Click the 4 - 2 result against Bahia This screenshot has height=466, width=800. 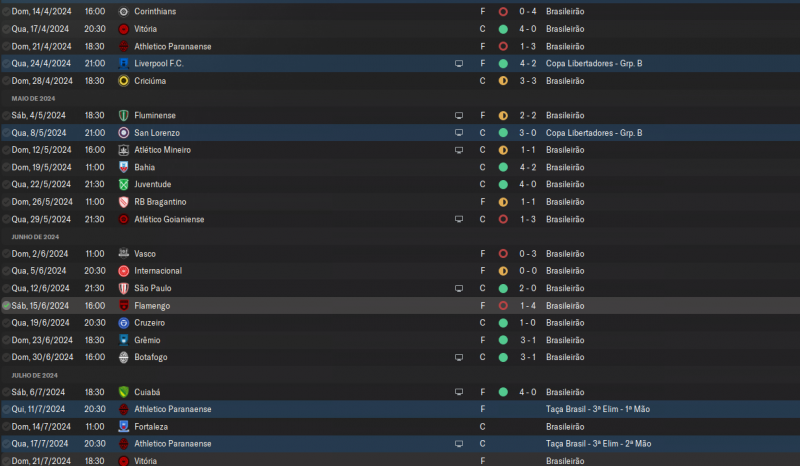pos(528,167)
